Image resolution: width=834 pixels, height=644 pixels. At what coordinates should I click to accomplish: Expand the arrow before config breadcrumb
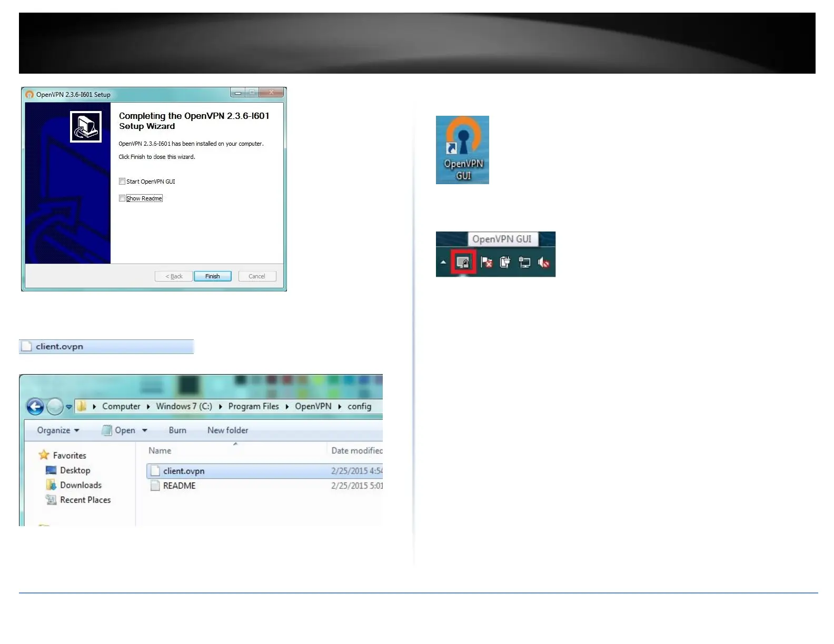[340, 407]
